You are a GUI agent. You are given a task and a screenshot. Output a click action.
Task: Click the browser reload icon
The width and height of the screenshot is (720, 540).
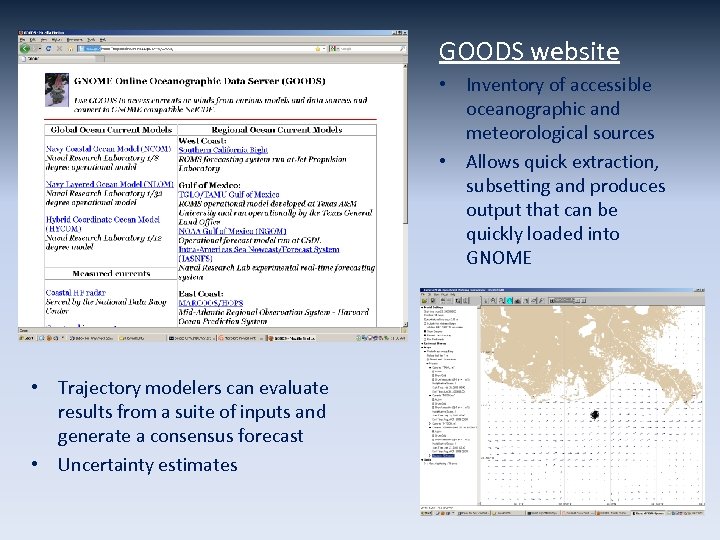[x=49, y=48]
